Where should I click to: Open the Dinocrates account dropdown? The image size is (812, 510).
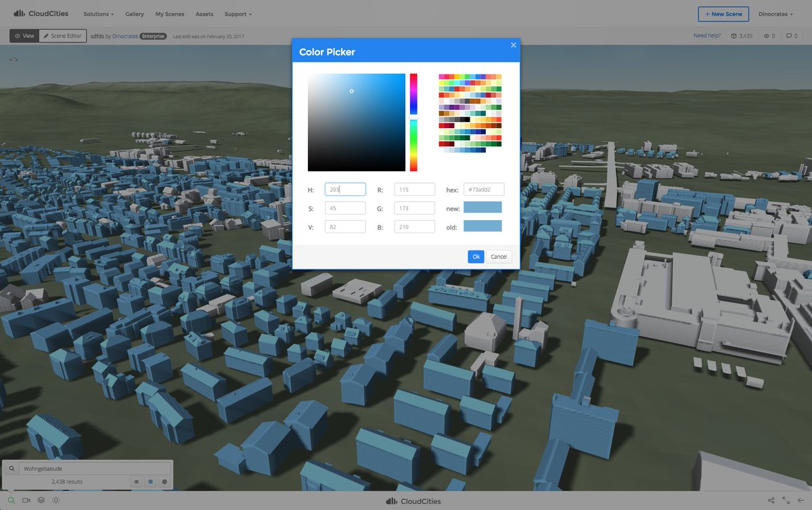pos(775,14)
